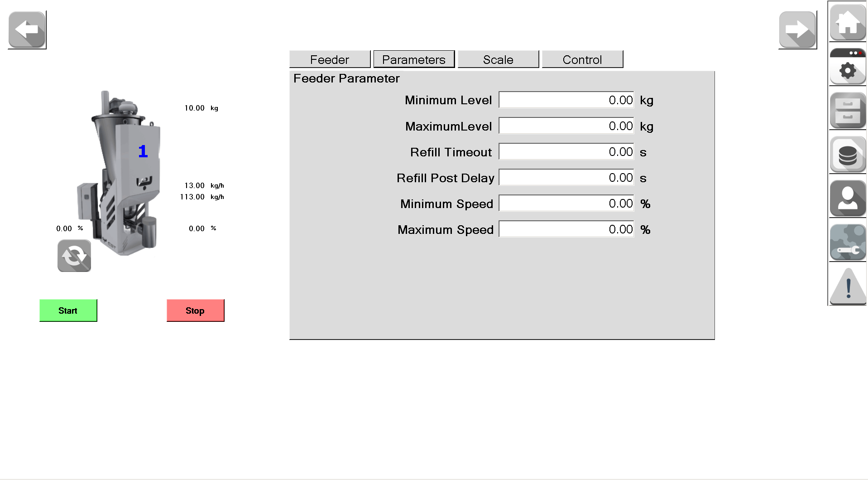Screen dimensions: 868x480
Task: Click the Refill Timeout input field
Action: pos(566,151)
